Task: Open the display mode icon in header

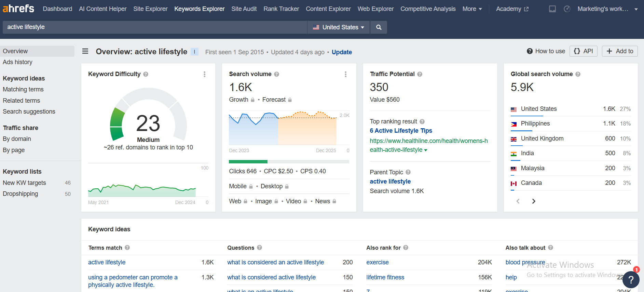Action: point(552,9)
